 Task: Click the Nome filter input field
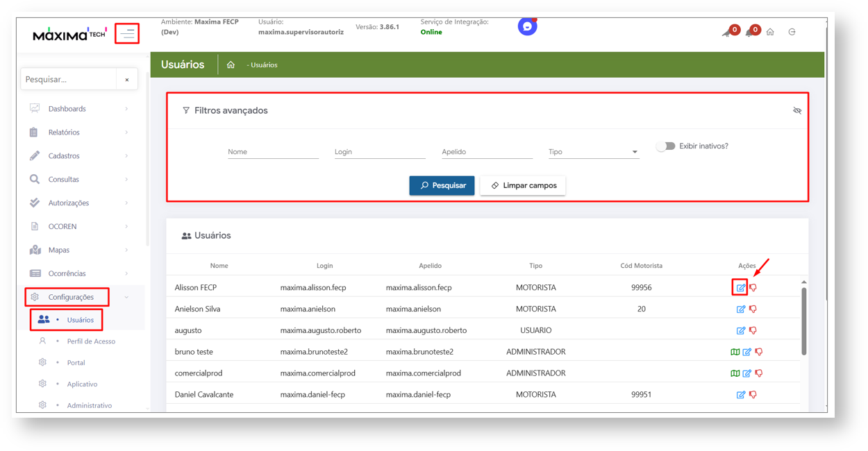pos(273,152)
